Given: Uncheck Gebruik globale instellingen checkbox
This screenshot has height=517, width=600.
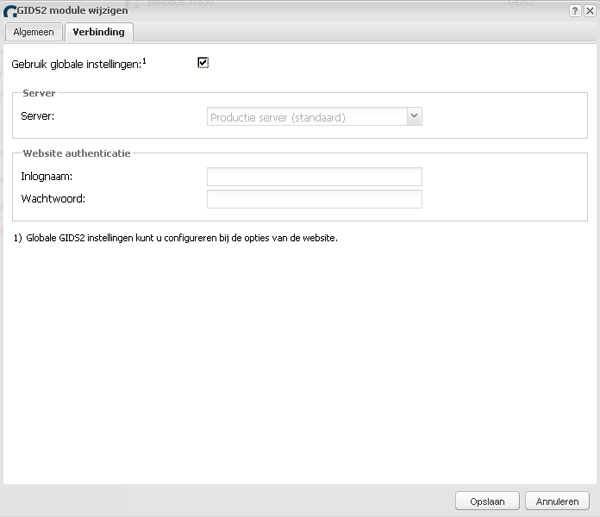Looking at the screenshot, I should 203,62.
